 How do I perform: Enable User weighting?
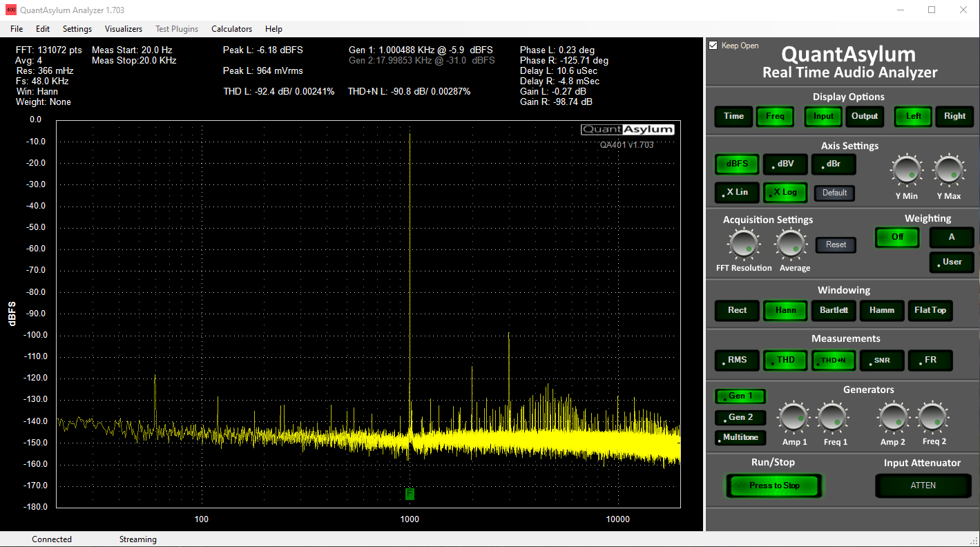(952, 262)
